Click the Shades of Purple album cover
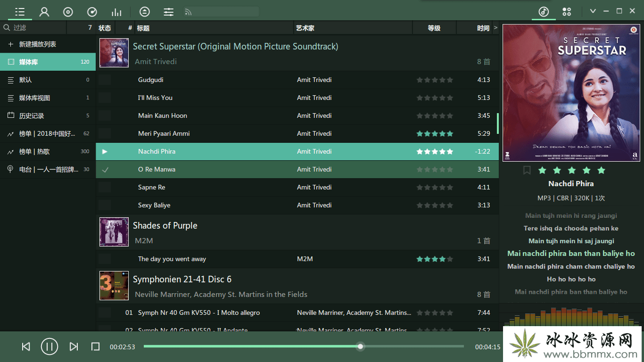Image resolution: width=644 pixels, height=362 pixels. [x=114, y=232]
